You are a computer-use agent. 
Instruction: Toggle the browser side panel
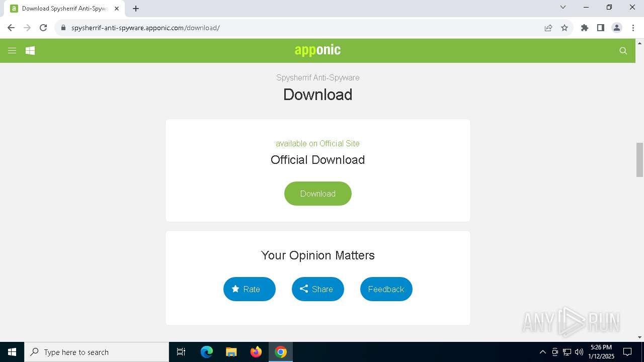coord(601,28)
